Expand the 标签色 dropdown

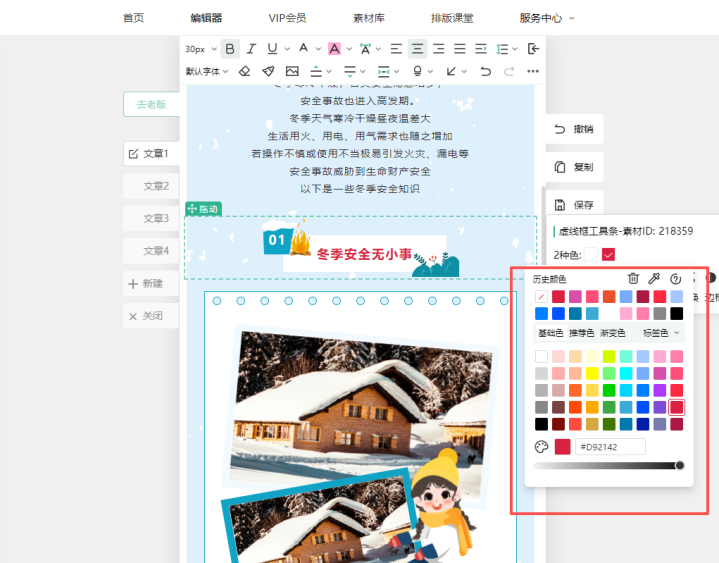click(663, 333)
